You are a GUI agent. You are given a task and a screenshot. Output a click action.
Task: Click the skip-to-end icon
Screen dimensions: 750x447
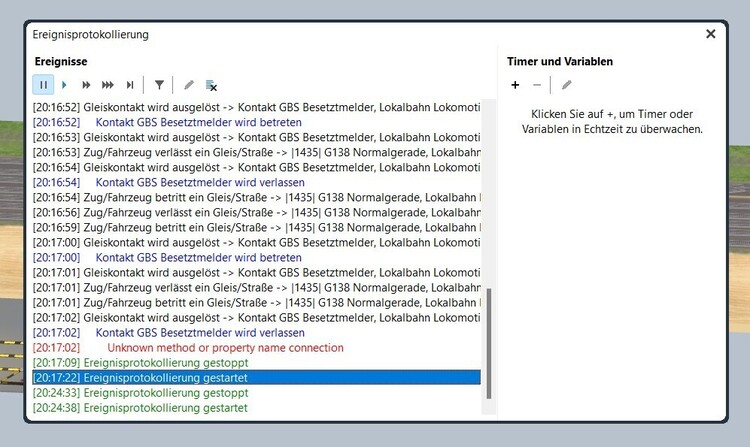(130, 85)
